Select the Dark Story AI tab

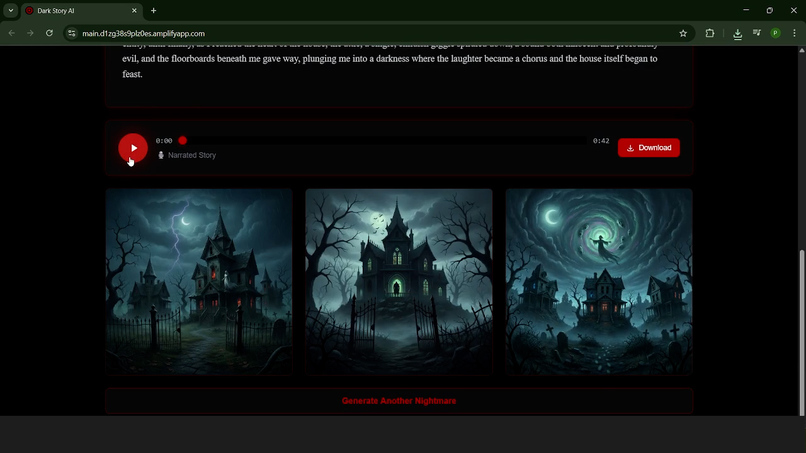point(81,11)
